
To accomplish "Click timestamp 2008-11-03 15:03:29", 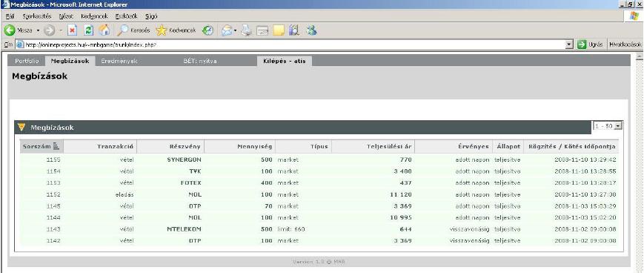I will 585,206.
